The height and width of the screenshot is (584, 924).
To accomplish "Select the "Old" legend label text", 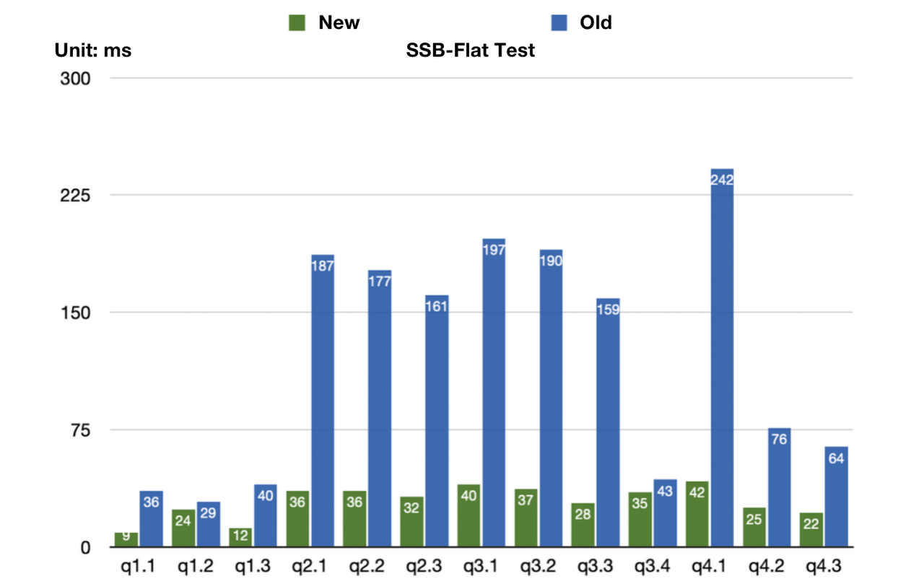I will tap(596, 23).
